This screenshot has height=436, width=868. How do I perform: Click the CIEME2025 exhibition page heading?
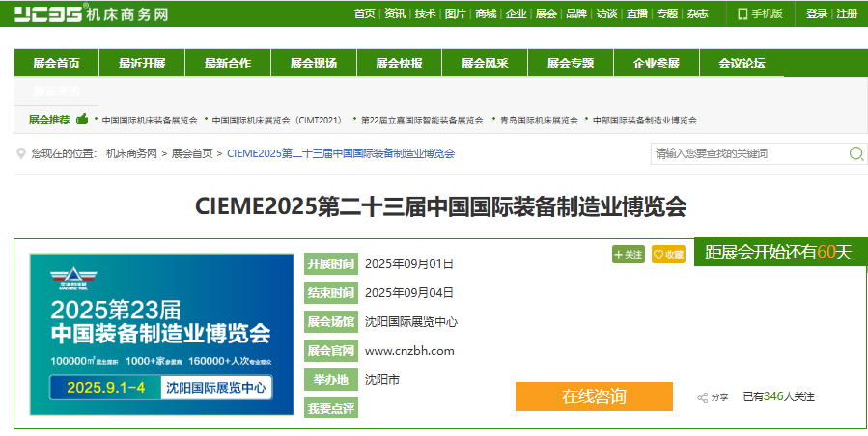[440, 207]
